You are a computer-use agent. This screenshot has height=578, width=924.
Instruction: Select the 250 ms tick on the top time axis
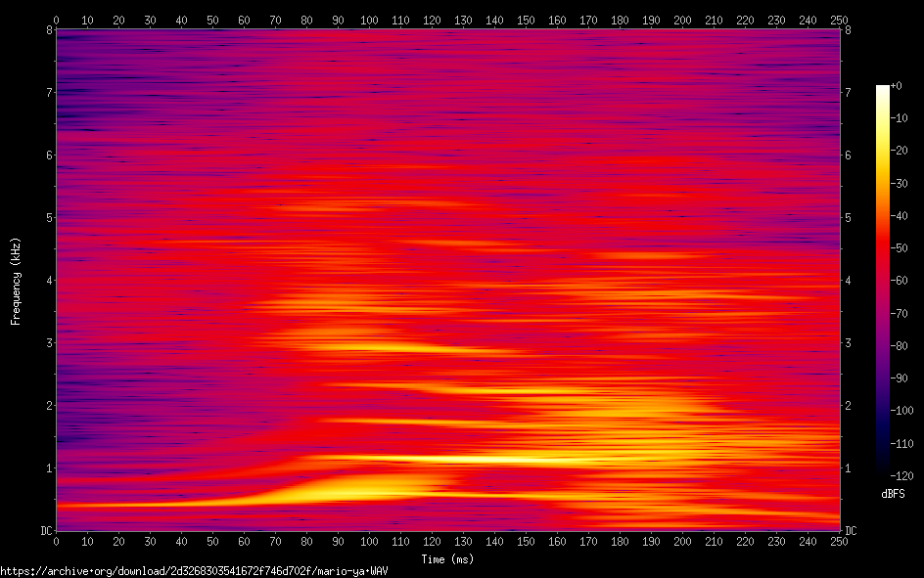click(839, 20)
